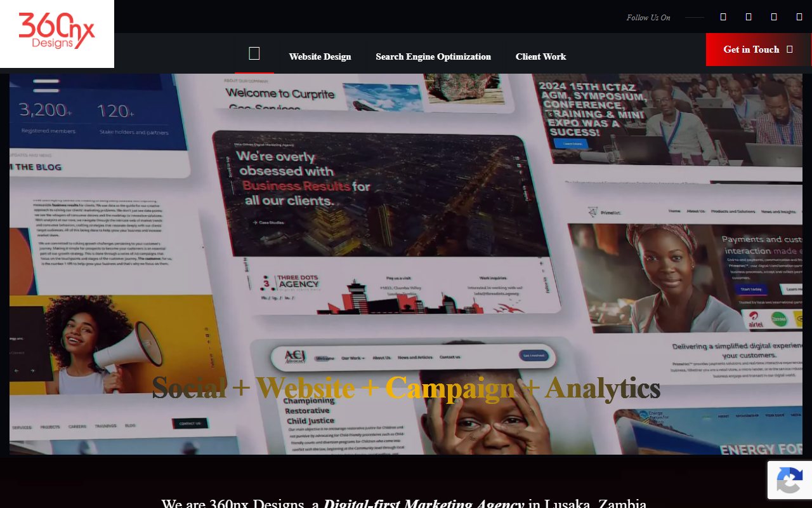This screenshot has height=508, width=812.
Task: Click the reCAPTCHA badge
Action: (x=790, y=480)
